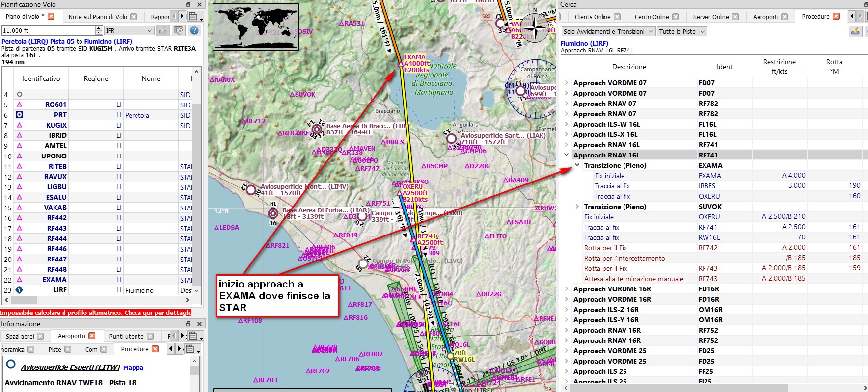868x392 pixels.
Task: Expand the Transizione (Pieno) SUVOK node
Action: click(x=577, y=207)
